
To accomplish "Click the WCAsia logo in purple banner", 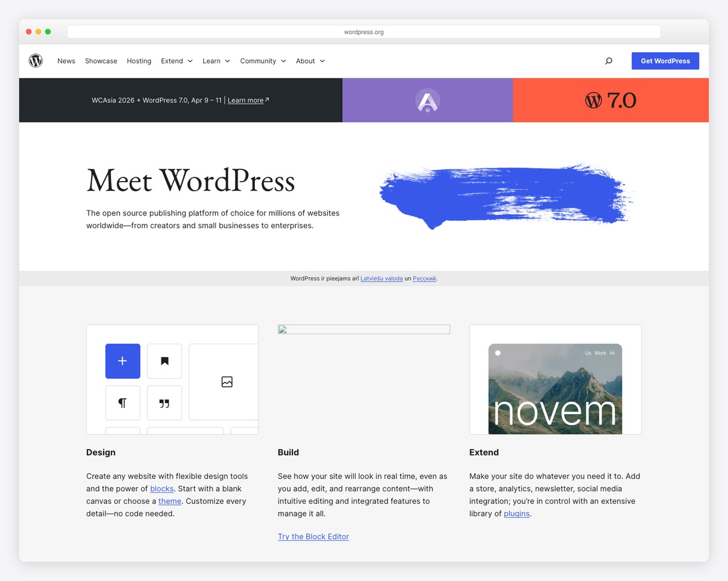I will pyautogui.click(x=428, y=100).
